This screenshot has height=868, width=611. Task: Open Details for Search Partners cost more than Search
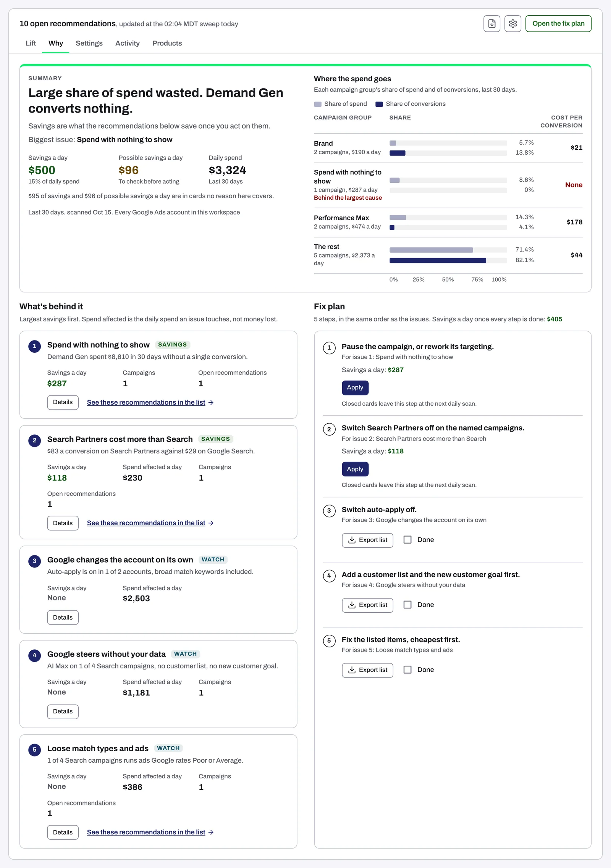point(63,523)
